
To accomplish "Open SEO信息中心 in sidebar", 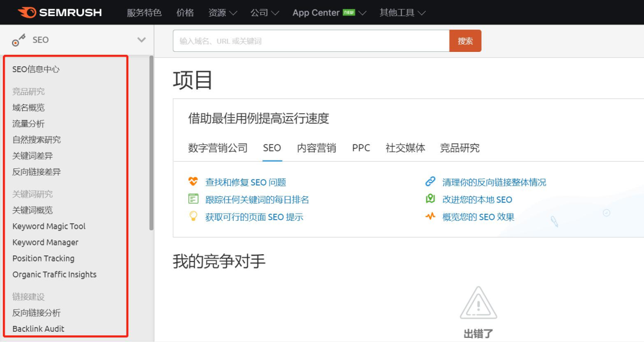I will pos(36,69).
